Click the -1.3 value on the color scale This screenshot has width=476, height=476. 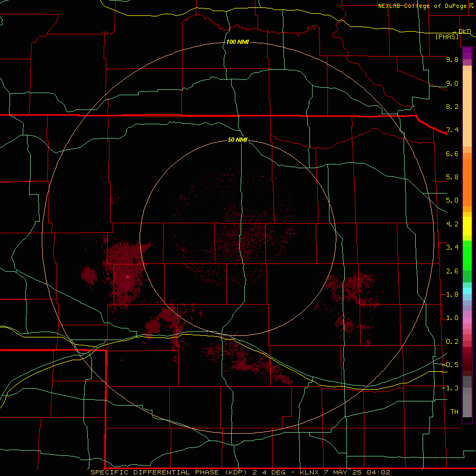(x=451, y=388)
